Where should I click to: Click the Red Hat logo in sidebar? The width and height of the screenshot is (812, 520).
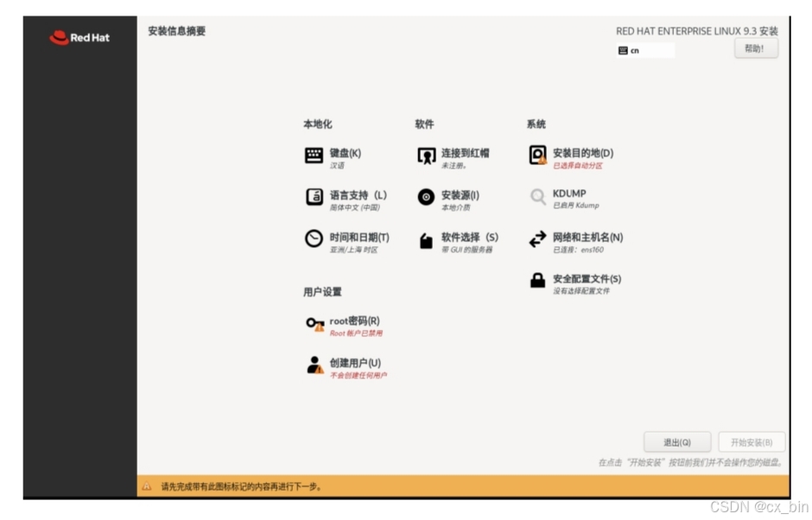pyautogui.click(x=79, y=37)
